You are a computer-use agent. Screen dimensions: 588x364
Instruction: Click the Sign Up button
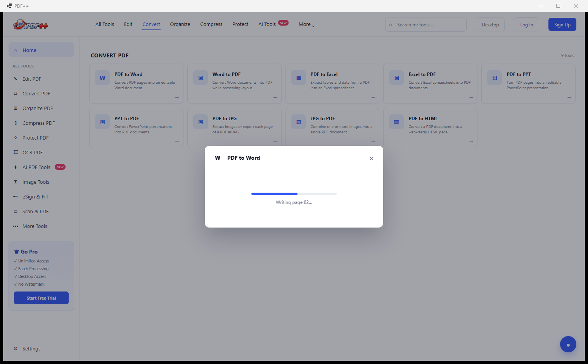562,24
